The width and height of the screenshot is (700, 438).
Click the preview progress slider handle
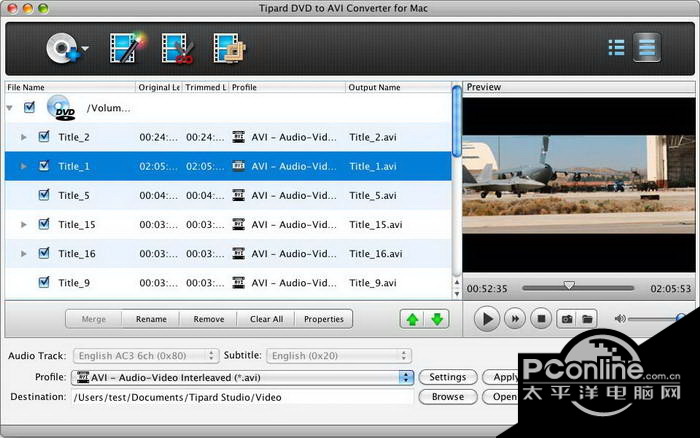569,286
